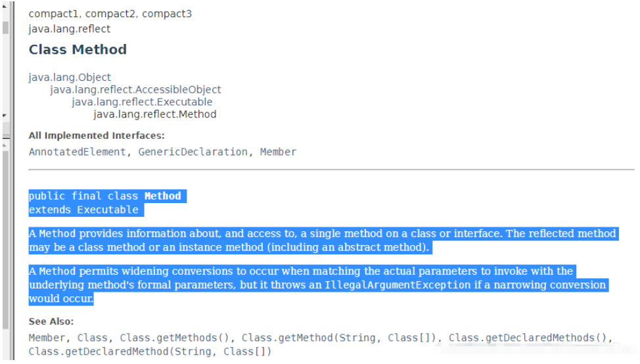Click Executable in the extends clause
This screenshot has height=364, width=640.
pos(108,210)
